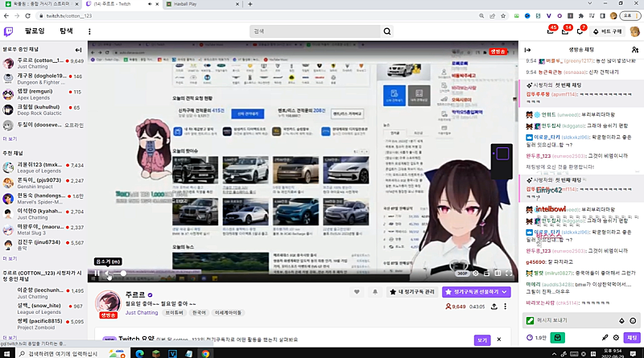Open player settings gear icon
The width and height of the screenshot is (644, 358).
477,274
